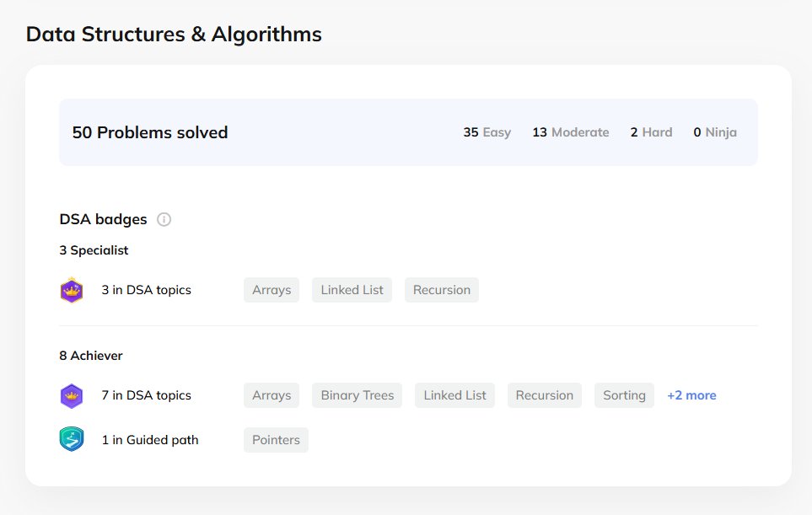Select the Recursion tag in the Achiever row

(544, 395)
